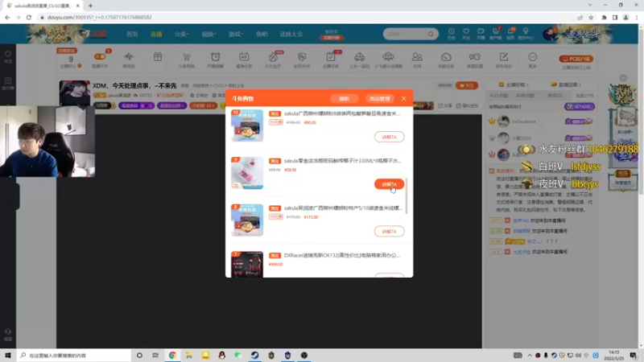The image size is (644, 362).
Task: Click the Windows Start button
Action: tap(8, 355)
